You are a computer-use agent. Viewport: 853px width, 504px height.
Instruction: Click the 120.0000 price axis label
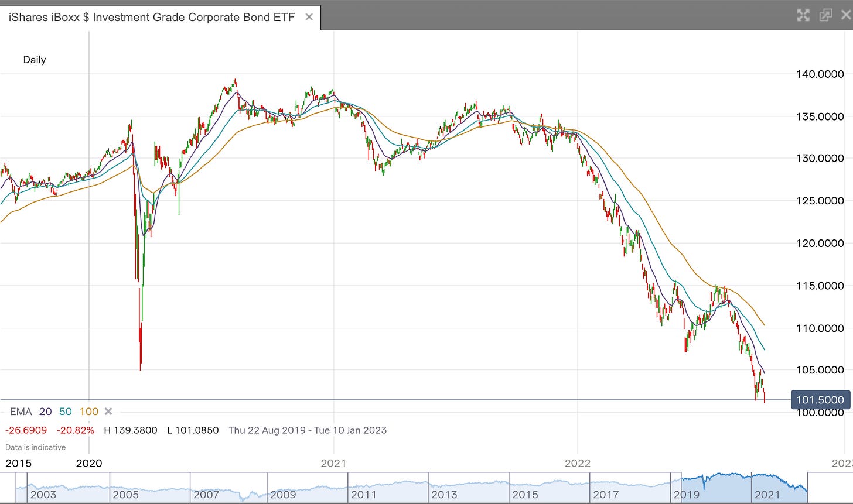[x=820, y=243]
